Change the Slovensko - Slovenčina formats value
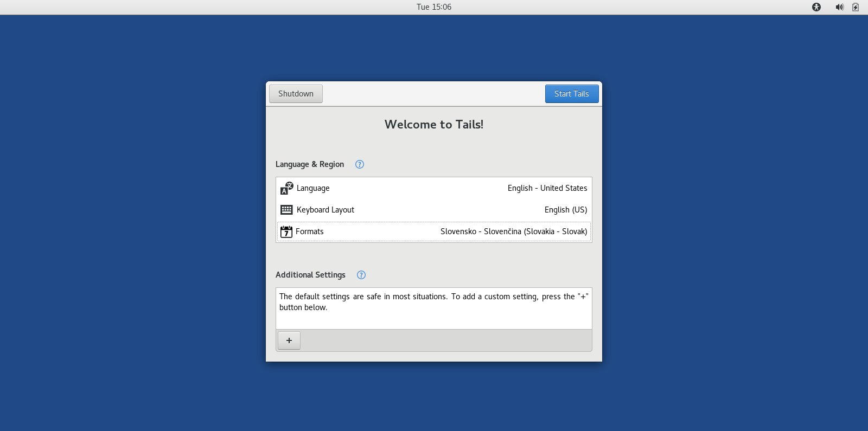 point(513,231)
